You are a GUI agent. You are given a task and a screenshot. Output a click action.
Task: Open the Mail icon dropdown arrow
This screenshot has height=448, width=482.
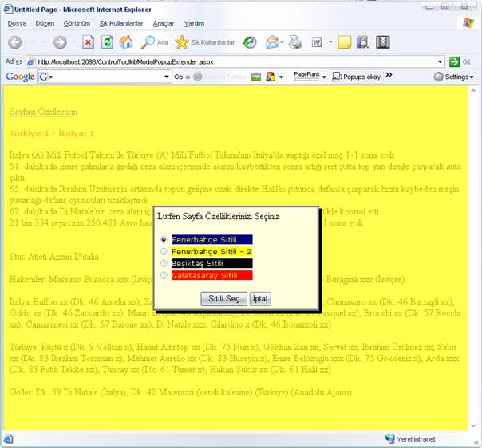282,42
